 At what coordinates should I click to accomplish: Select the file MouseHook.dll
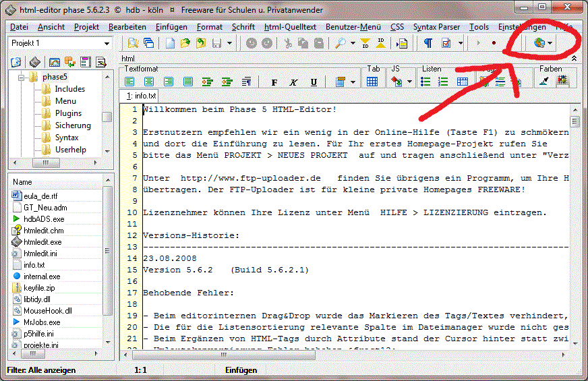(x=48, y=311)
